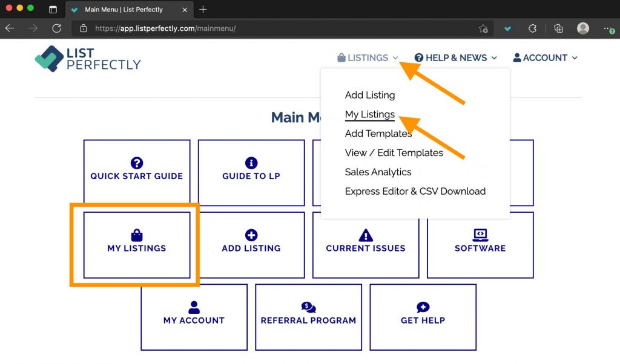Choose View / Edit Templates menu item
Image resolution: width=620 pixels, height=364 pixels.
click(394, 153)
